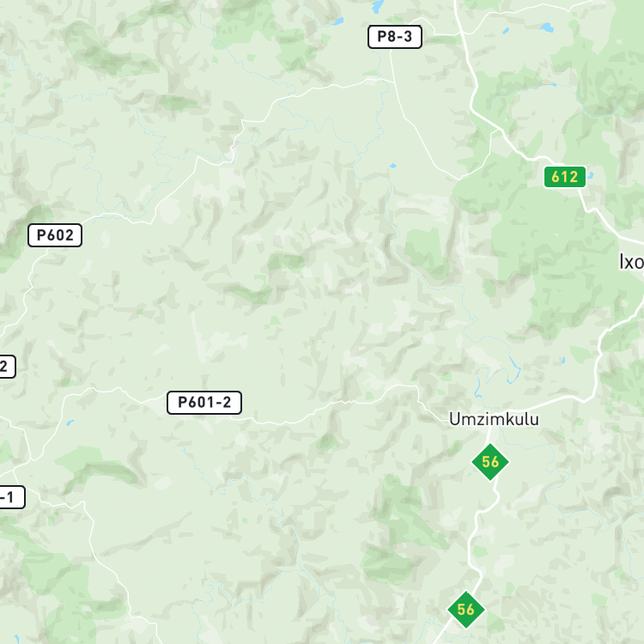Click the blue pond in the top-right corner
The image size is (644, 644).
[x=547, y=27]
